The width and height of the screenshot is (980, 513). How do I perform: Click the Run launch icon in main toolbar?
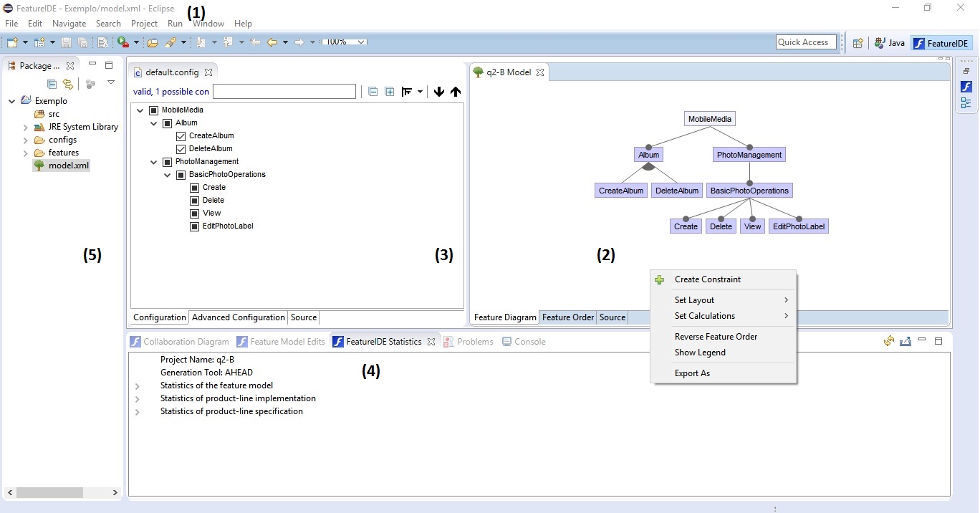[x=123, y=43]
